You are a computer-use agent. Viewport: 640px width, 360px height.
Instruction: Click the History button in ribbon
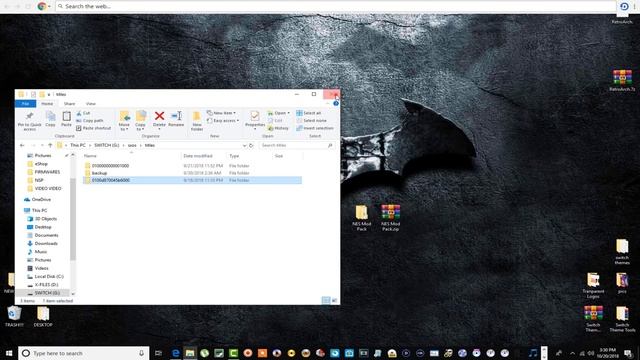[x=278, y=128]
